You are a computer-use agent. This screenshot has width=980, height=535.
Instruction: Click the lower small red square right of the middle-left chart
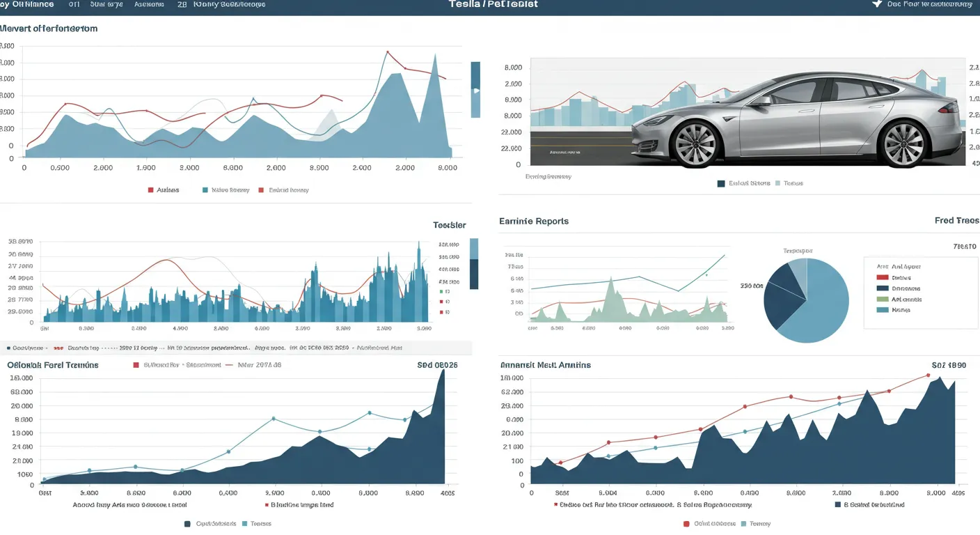click(441, 312)
